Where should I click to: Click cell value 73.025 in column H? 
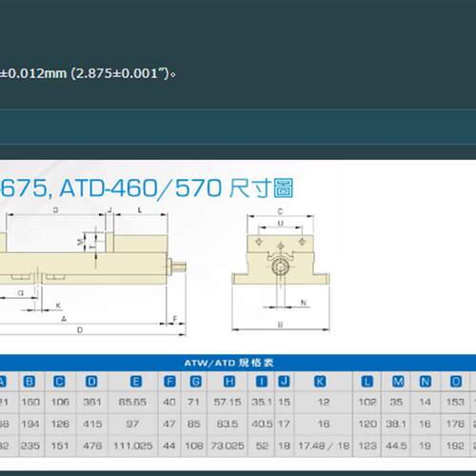[228, 446]
